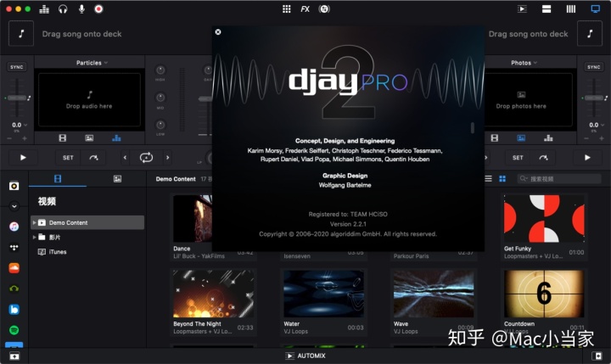
Task: Open the sampler grid icon
Action: point(287,9)
